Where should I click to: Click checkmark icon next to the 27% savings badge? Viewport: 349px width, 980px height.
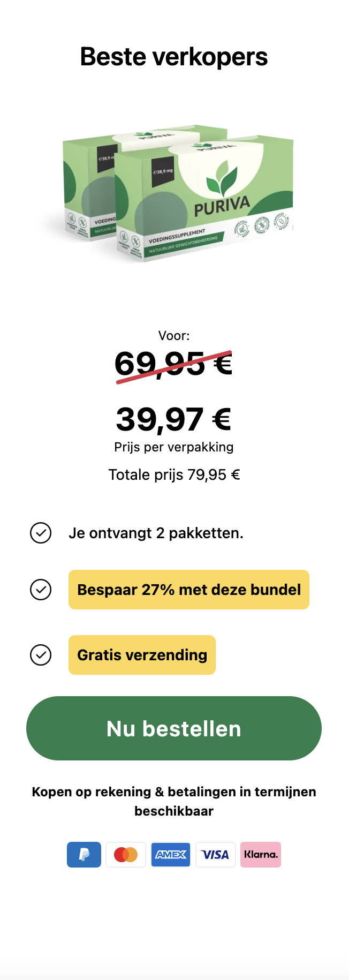41,590
